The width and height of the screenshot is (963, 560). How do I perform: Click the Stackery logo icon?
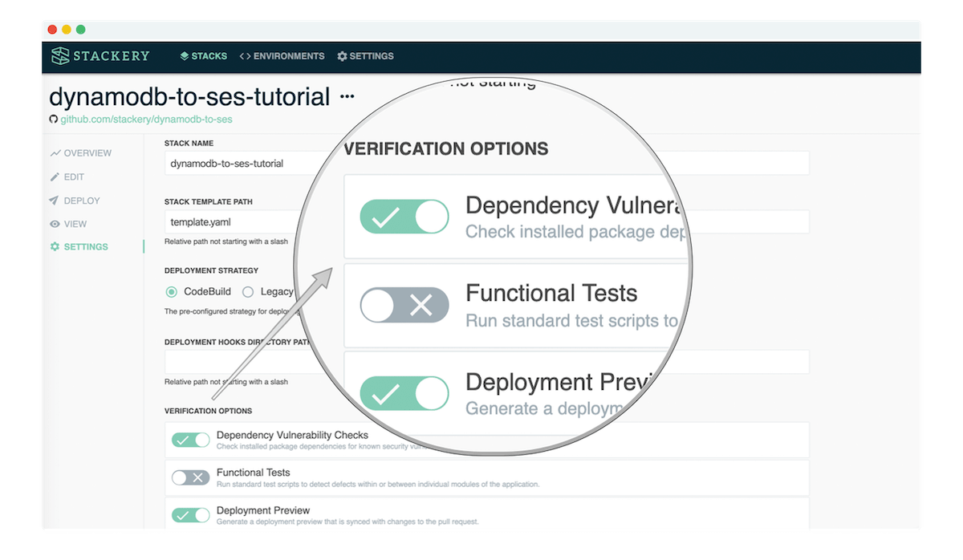click(60, 56)
